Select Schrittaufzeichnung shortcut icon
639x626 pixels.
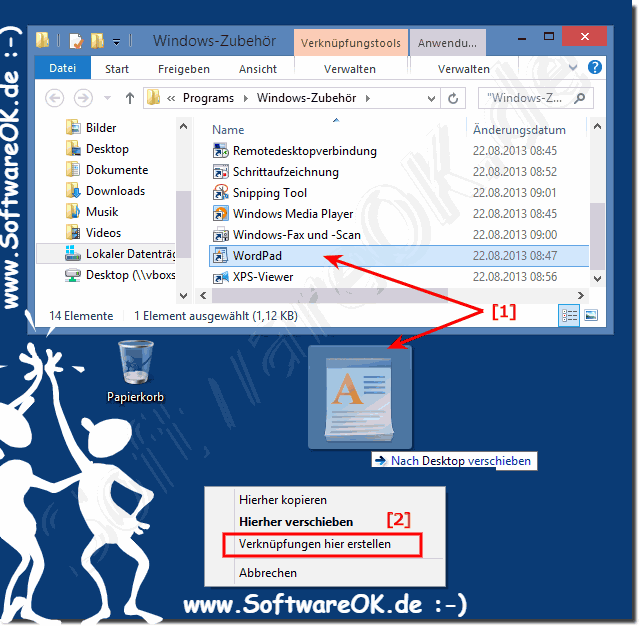point(220,172)
